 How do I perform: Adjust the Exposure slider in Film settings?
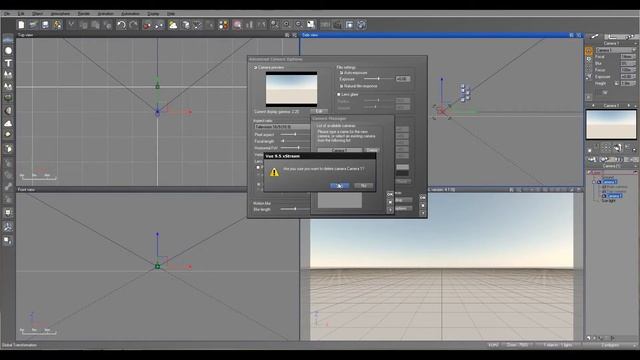[x=378, y=79]
